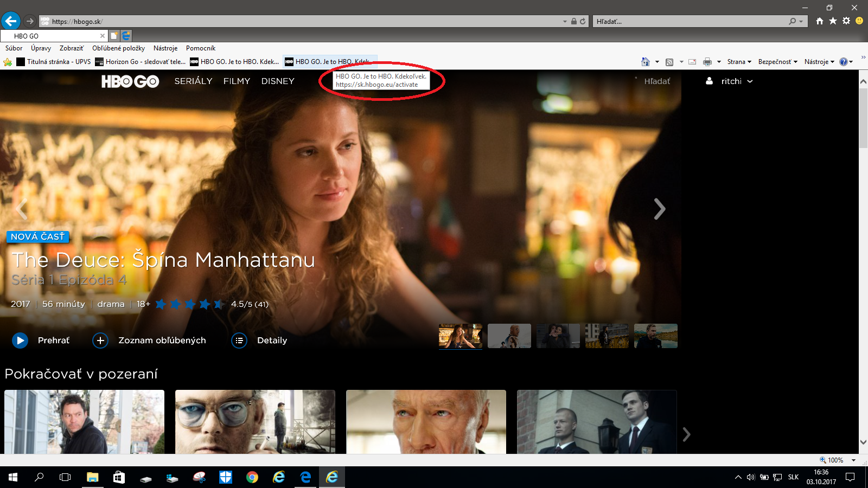Open the zoom level 100% dropdown arrow

pos(853,460)
